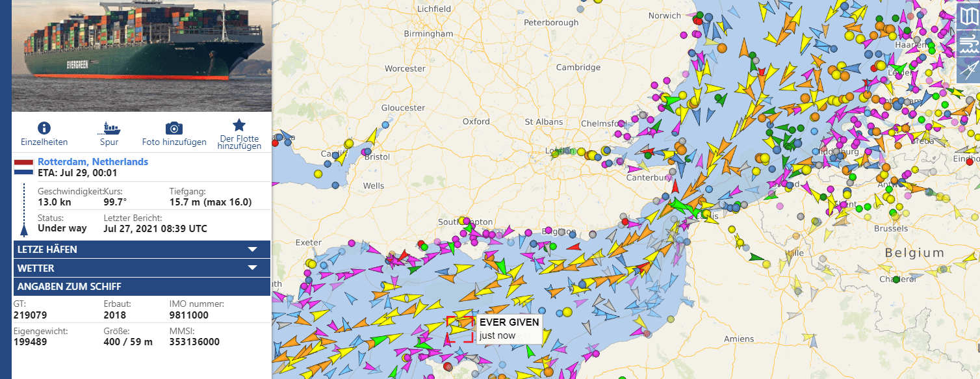The height and width of the screenshot is (379, 980).
Task: Click the selected EVER GIVEN ship marker
Action: tap(459, 329)
